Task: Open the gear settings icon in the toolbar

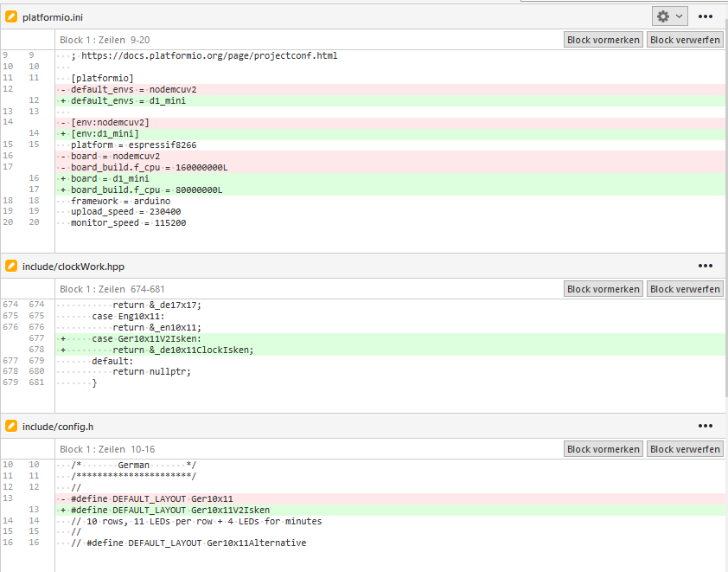Action: point(661,16)
